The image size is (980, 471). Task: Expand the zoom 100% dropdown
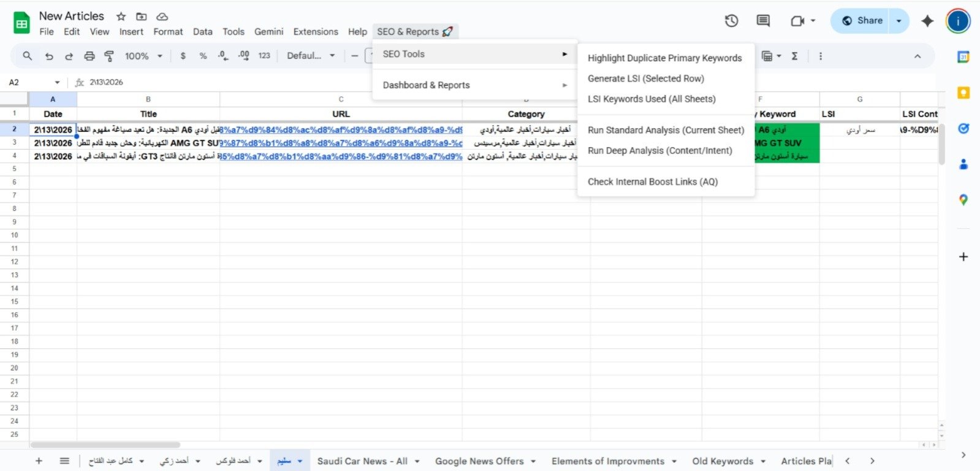143,56
